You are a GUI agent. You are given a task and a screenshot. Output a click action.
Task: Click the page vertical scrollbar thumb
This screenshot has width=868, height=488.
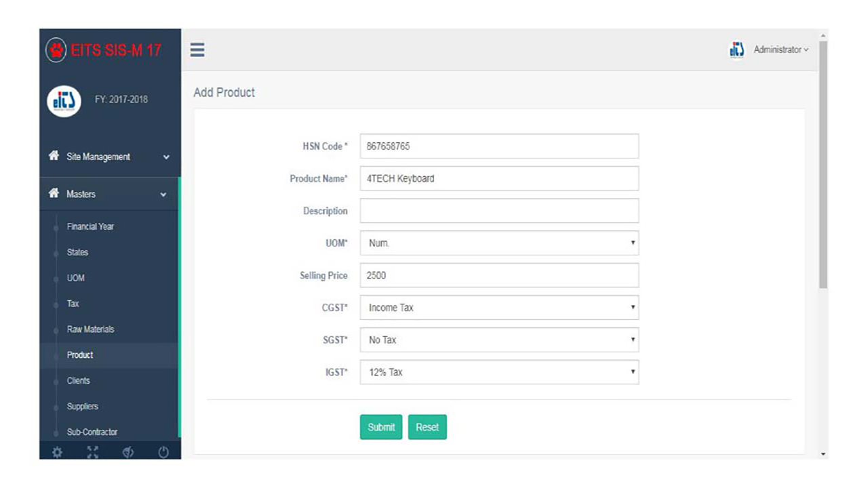tap(823, 165)
